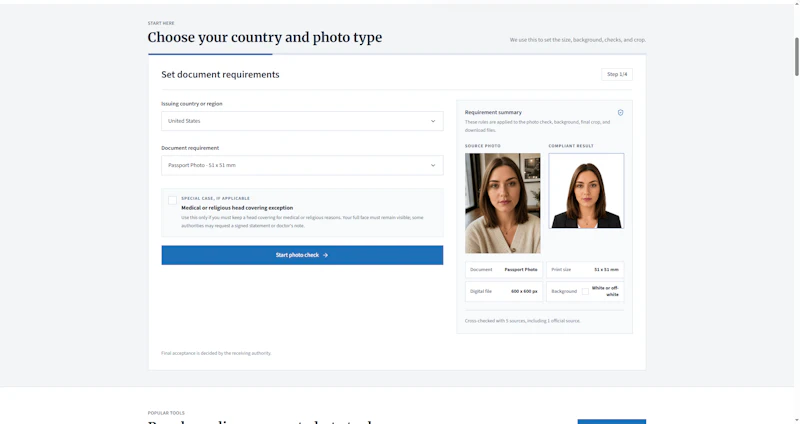Click the 'Requirement summary' heading
This screenshot has height=424, width=800.
pyautogui.click(x=493, y=112)
